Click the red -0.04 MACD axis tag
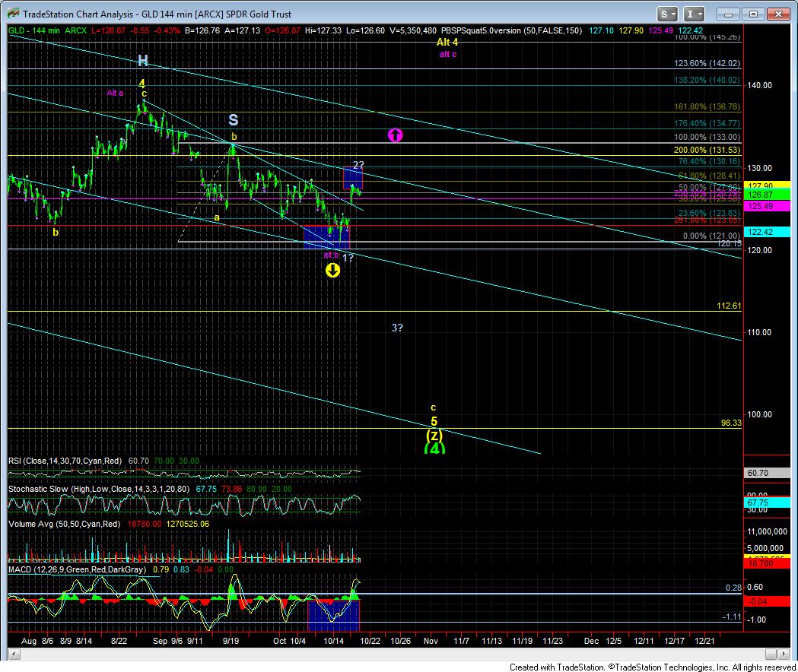 pos(767,601)
